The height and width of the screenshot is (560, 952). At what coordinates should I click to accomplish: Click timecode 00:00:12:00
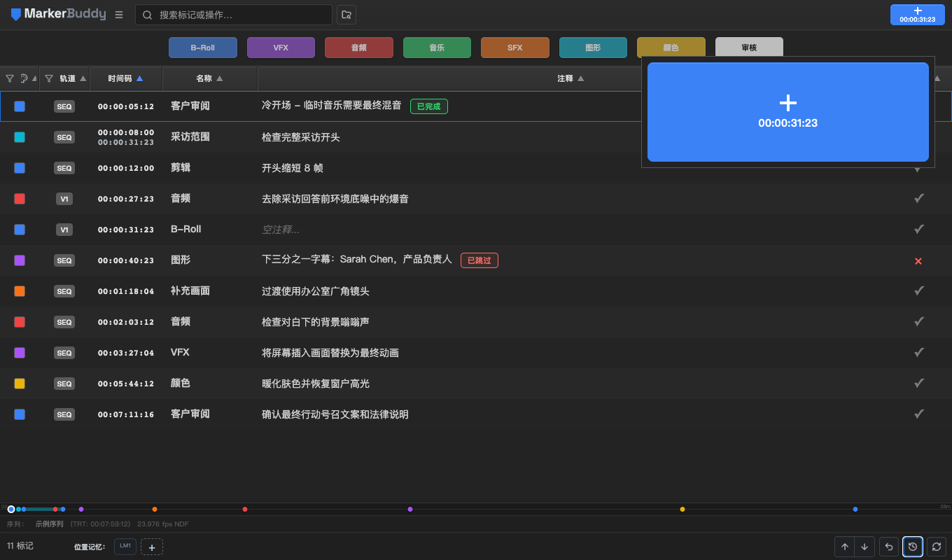tap(126, 168)
